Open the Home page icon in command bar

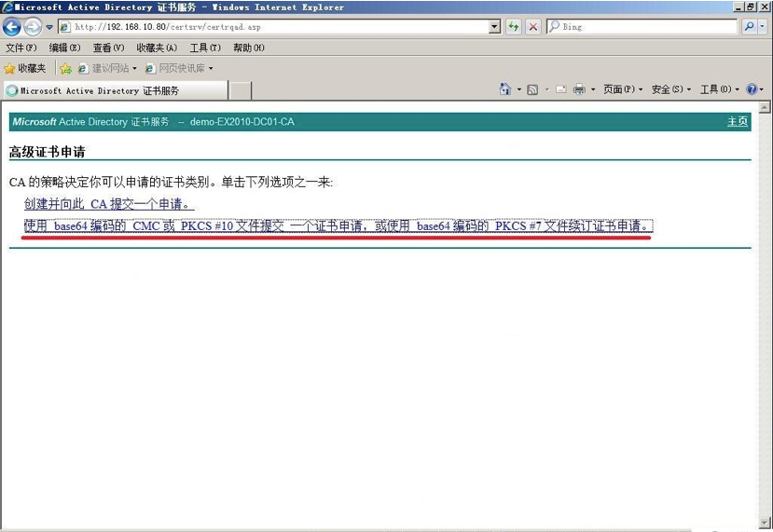click(x=504, y=89)
